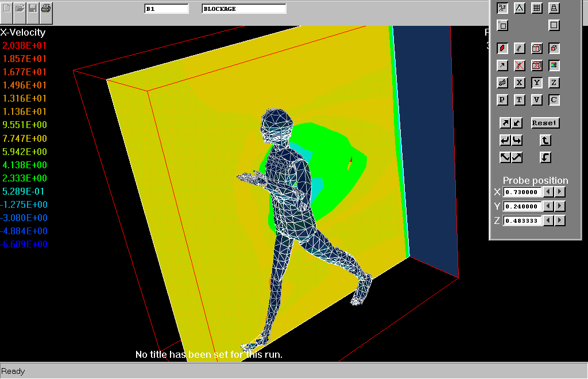Choose the P pressure variable button

pos(502,100)
